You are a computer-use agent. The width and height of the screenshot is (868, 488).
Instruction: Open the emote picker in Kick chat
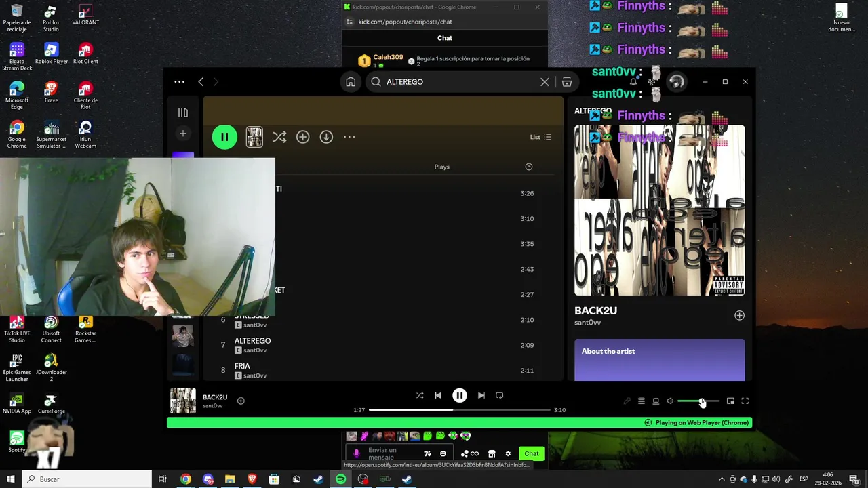(443, 453)
